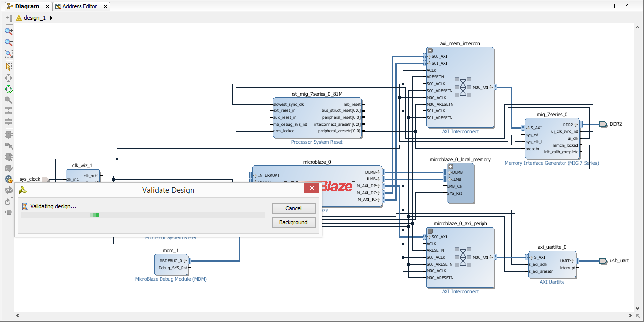Screen dimensions: 644x322
Task: Click the green auto-fit checkmark icon
Action: click(8, 89)
